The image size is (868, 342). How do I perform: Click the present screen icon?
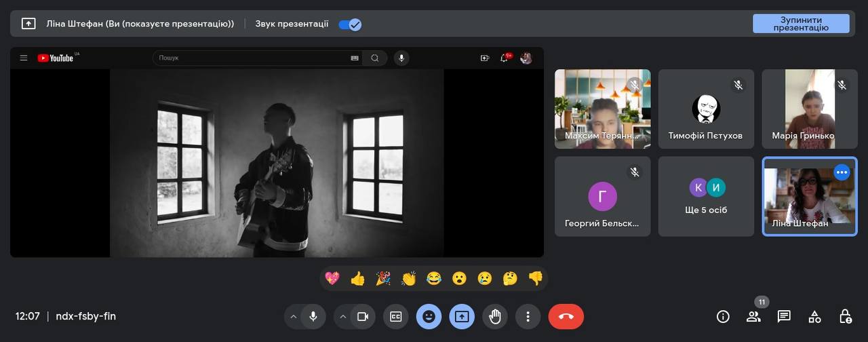[462, 316]
